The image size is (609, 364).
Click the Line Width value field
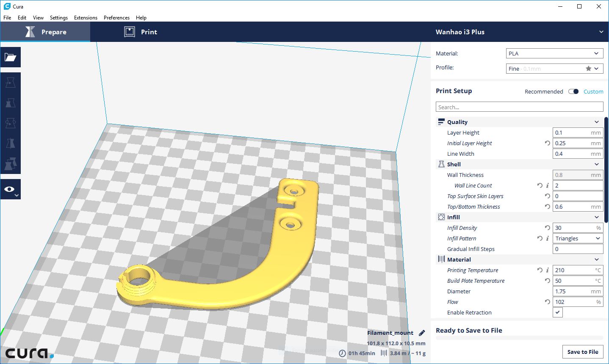click(x=578, y=154)
